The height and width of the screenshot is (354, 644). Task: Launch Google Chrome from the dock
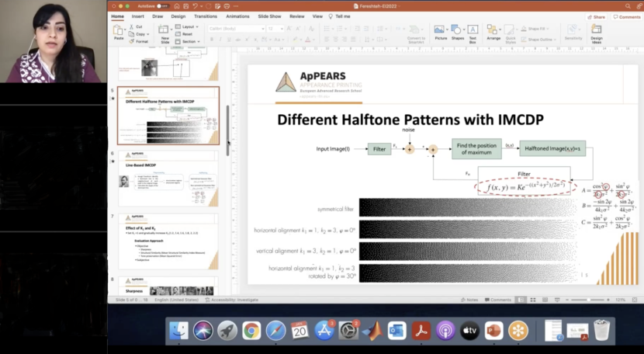[251, 331]
